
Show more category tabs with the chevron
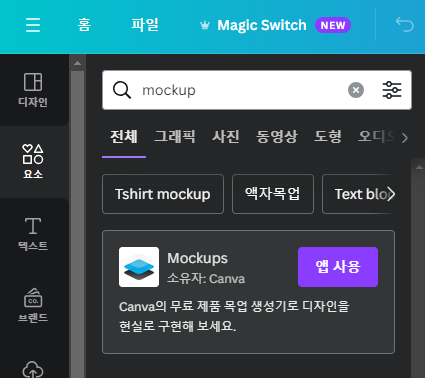pyautogui.click(x=405, y=138)
